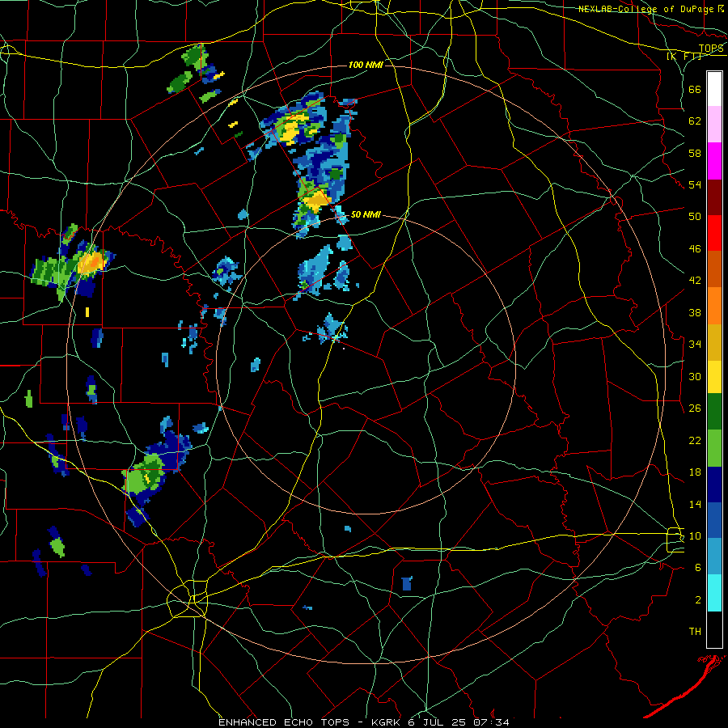Click the "NEXLAB-College of DuPage" credit text
This screenshot has width=728, height=728.
pyautogui.click(x=646, y=9)
